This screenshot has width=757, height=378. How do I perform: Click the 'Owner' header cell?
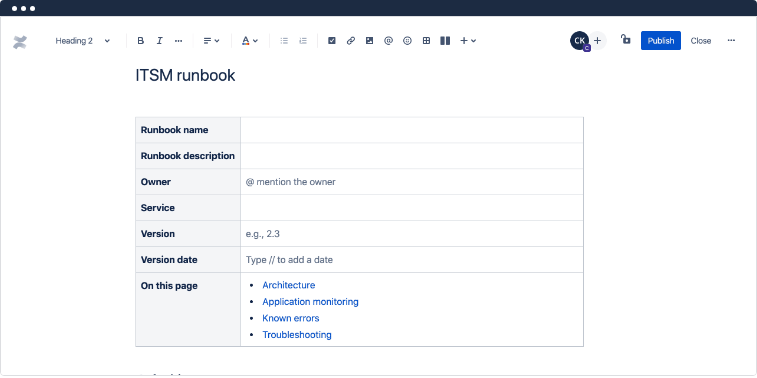[188, 182]
